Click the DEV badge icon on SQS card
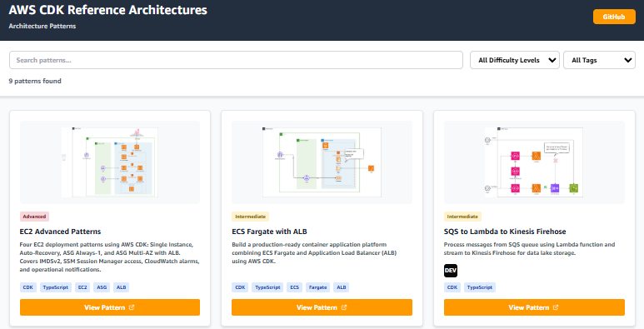The height and width of the screenshot is (329, 644). pyautogui.click(x=451, y=271)
